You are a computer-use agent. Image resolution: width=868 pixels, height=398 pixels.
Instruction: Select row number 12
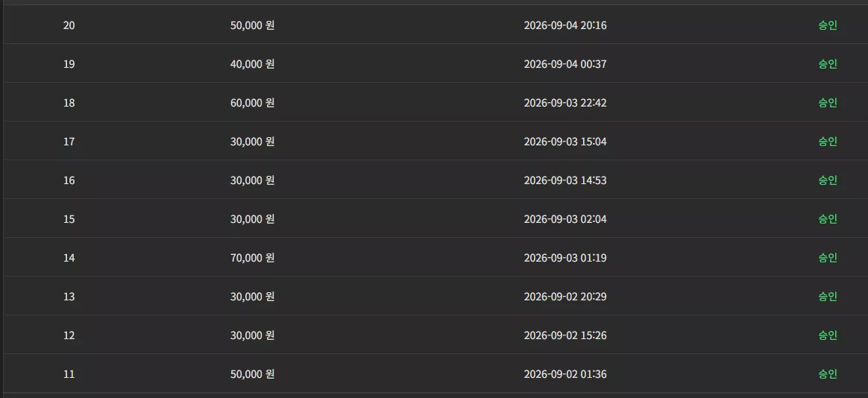69,335
